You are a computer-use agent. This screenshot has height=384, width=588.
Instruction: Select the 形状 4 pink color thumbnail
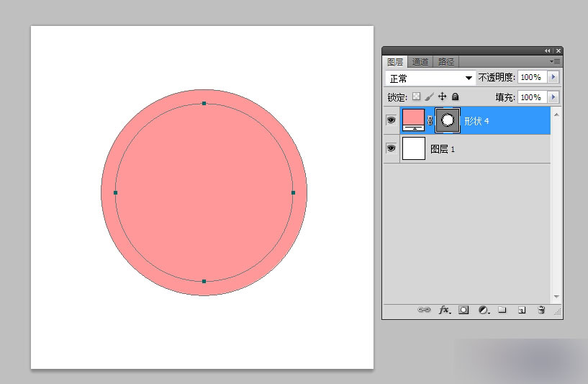(x=414, y=120)
